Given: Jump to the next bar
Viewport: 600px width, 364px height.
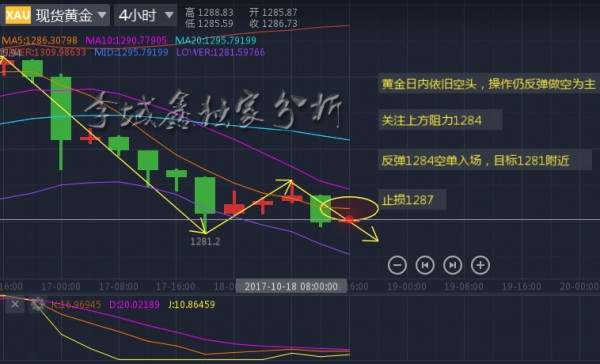Looking at the screenshot, I should pyautogui.click(x=453, y=265).
